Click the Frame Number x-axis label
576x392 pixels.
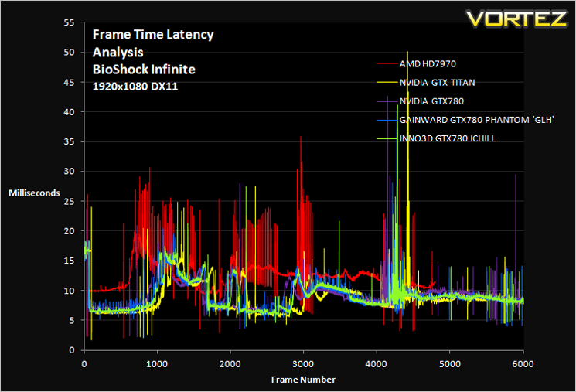pyautogui.click(x=303, y=380)
